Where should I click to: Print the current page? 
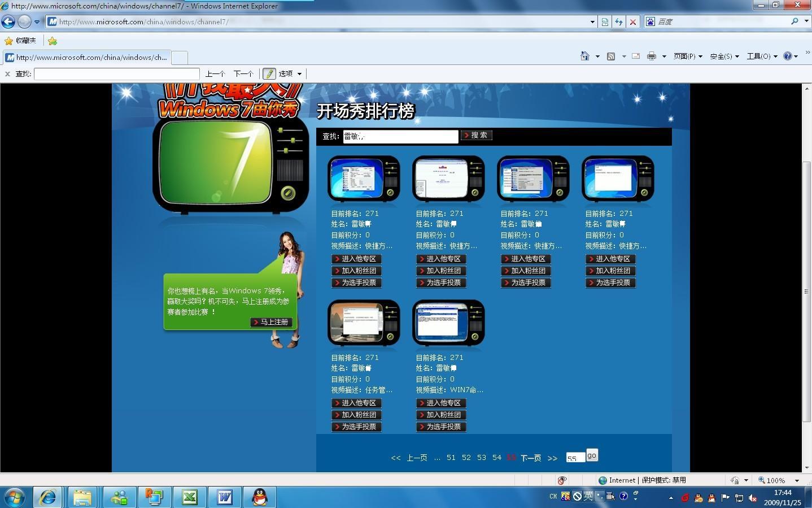[x=651, y=56]
